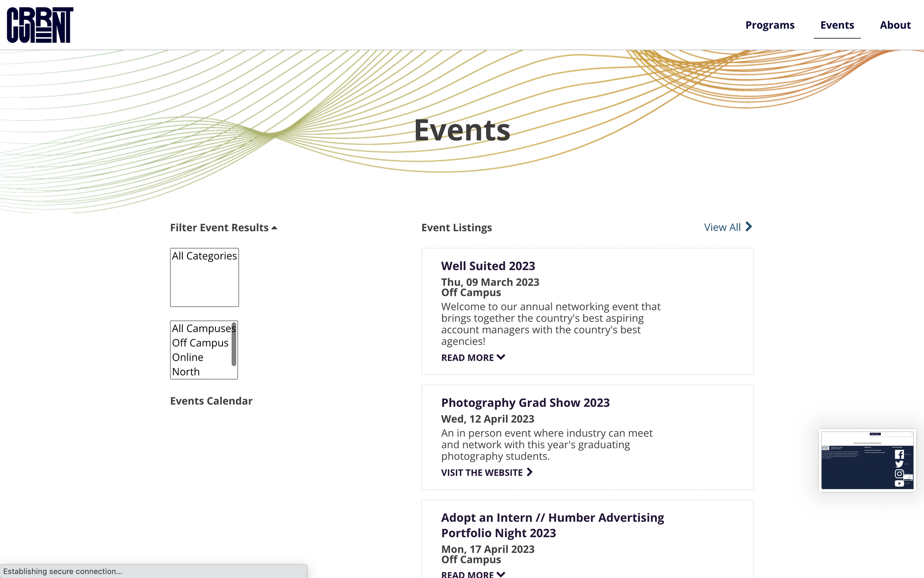Click the CRRNT logo
Image resolution: width=924 pixels, height=578 pixels.
click(x=40, y=25)
